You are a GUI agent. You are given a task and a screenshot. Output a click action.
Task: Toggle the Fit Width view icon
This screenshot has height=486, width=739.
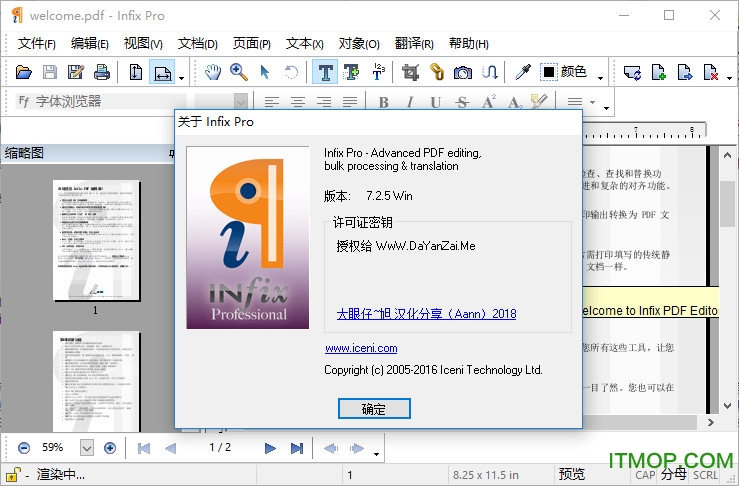pyautogui.click(x=162, y=72)
